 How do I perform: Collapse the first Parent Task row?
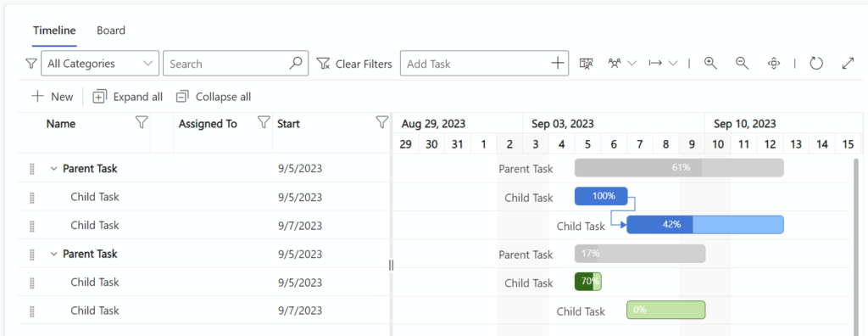[53, 169]
